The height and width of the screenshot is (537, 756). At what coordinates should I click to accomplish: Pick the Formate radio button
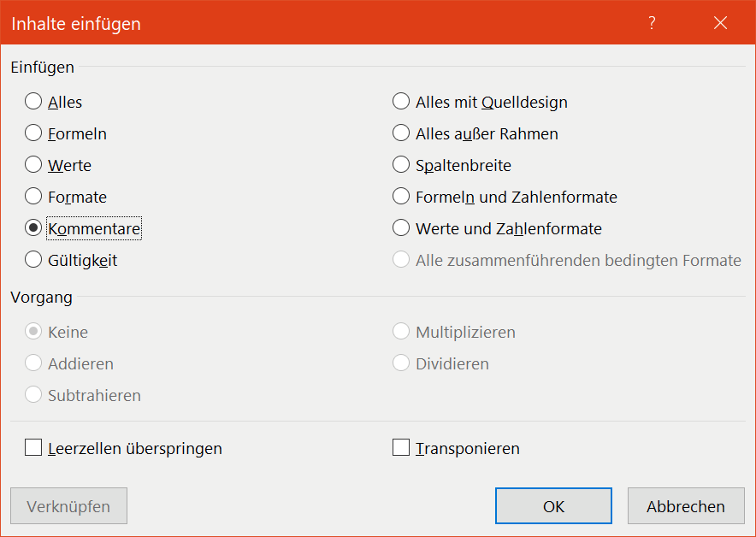pyautogui.click(x=33, y=197)
